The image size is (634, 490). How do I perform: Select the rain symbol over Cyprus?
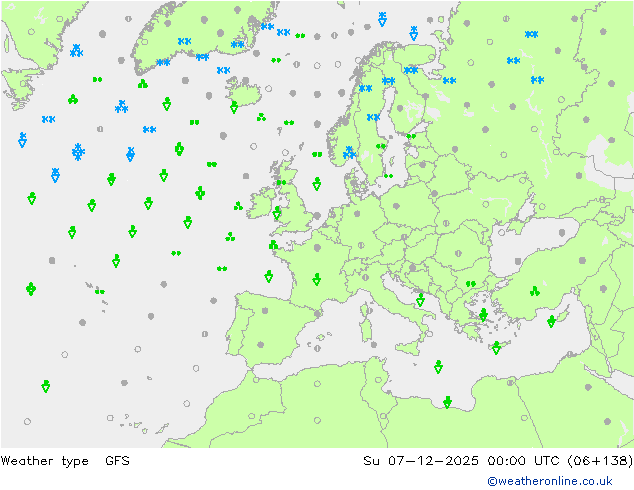click(x=551, y=321)
